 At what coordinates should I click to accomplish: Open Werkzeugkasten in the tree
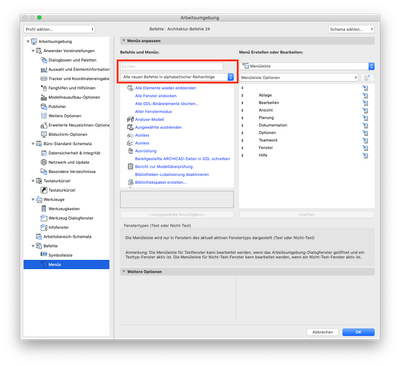click(64, 209)
